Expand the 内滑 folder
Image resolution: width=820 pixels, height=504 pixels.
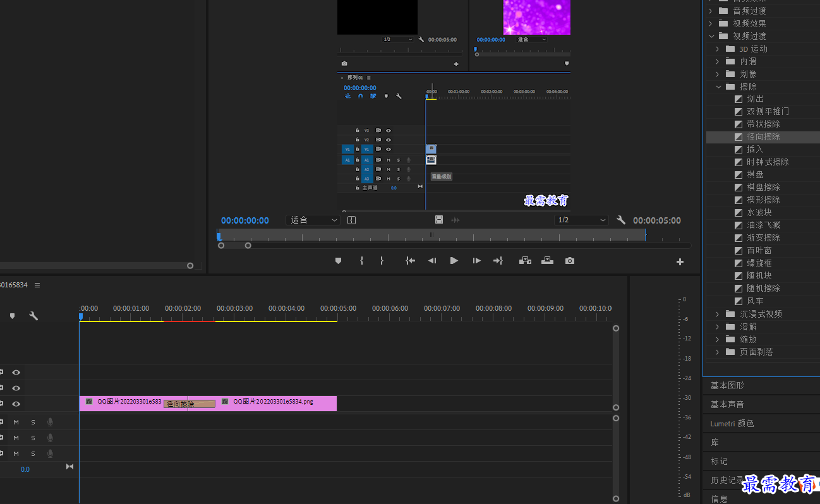[718, 61]
